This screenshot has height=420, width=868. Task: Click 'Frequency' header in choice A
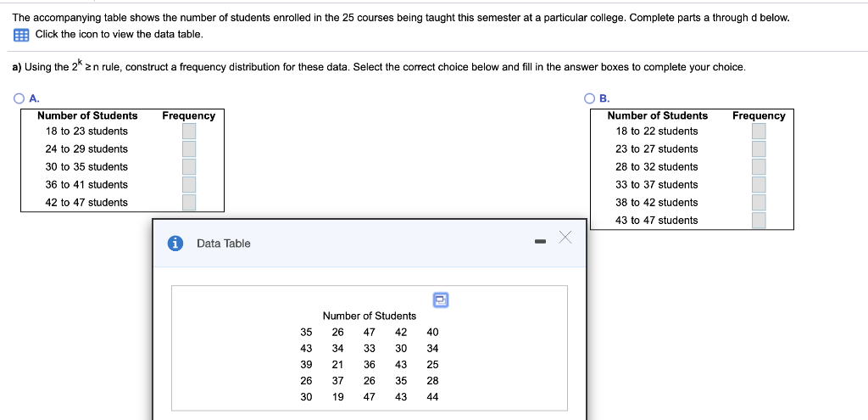tap(189, 115)
